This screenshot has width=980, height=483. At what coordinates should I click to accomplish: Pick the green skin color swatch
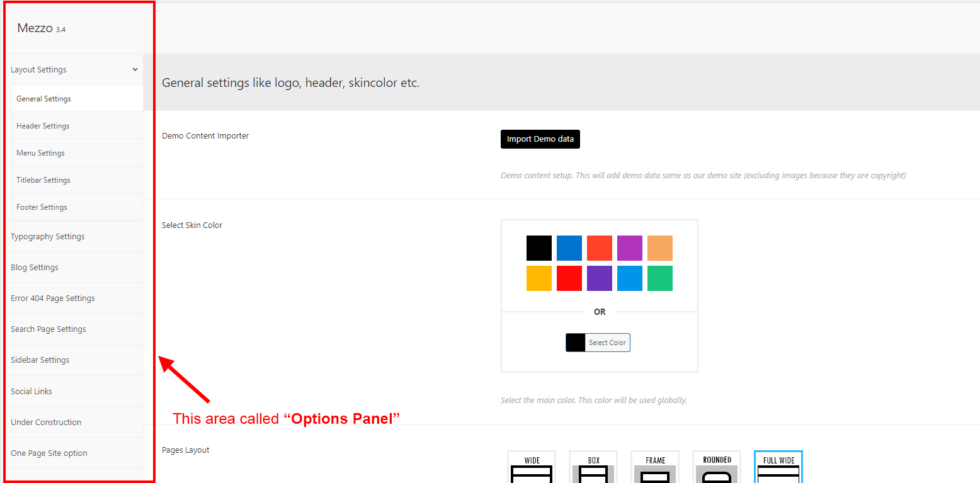[x=659, y=278]
